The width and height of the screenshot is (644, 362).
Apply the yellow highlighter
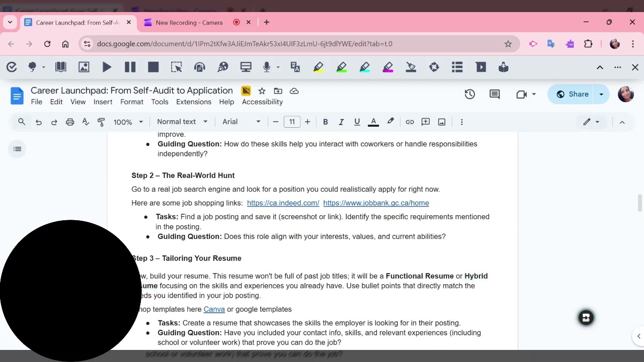coord(318,67)
